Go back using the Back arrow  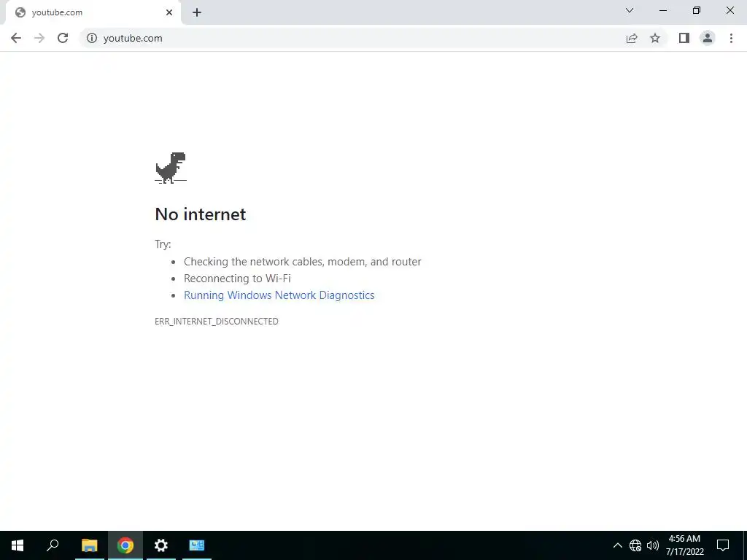(x=16, y=38)
